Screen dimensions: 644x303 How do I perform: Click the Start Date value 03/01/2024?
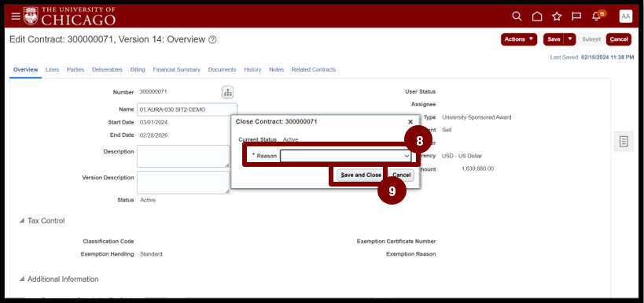point(153,123)
